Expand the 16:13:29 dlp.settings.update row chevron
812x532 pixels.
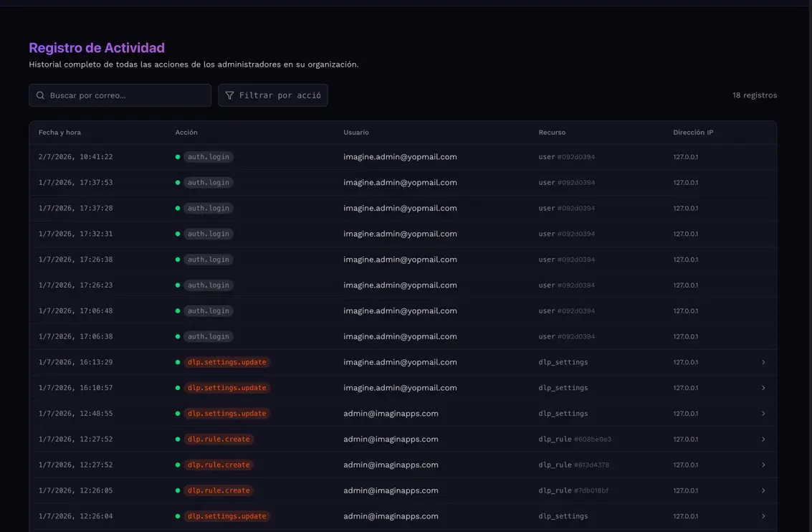coord(763,362)
